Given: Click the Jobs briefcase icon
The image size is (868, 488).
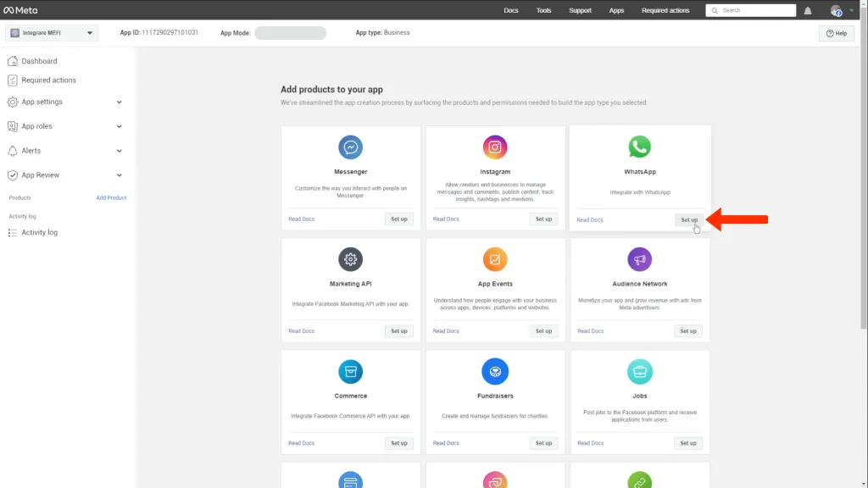Looking at the screenshot, I should click(639, 371).
